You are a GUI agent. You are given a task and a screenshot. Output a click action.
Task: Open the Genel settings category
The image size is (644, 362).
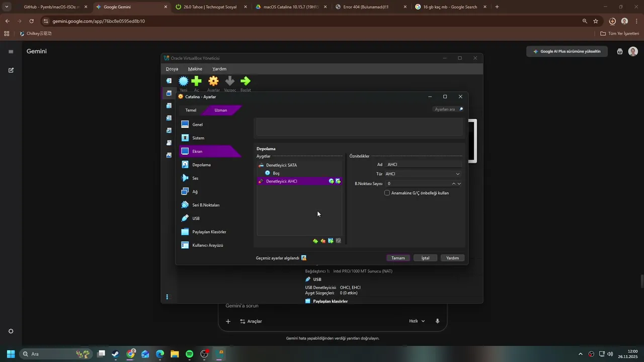pyautogui.click(x=211, y=124)
